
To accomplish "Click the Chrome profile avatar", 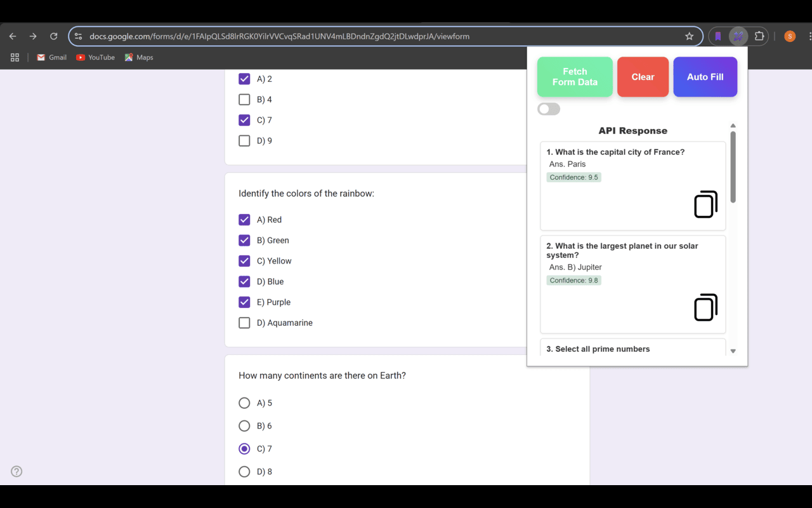I will [x=789, y=36].
